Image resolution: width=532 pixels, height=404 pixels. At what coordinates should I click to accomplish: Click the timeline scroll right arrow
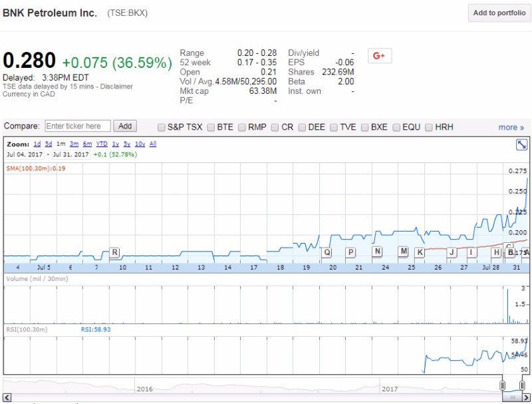tap(526, 397)
